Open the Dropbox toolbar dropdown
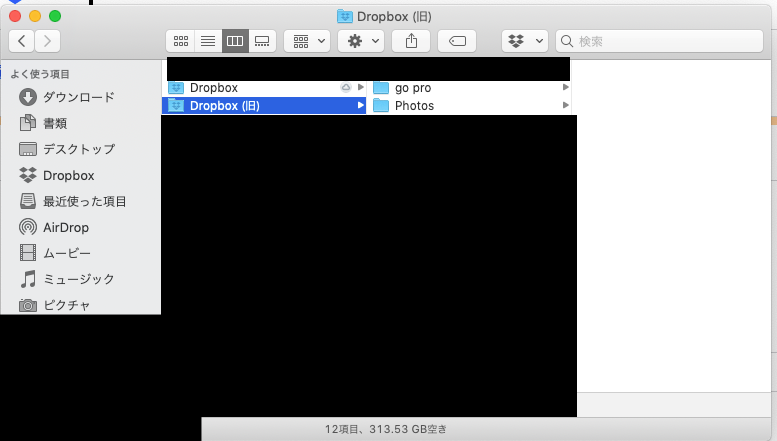The image size is (777, 441). click(x=525, y=41)
